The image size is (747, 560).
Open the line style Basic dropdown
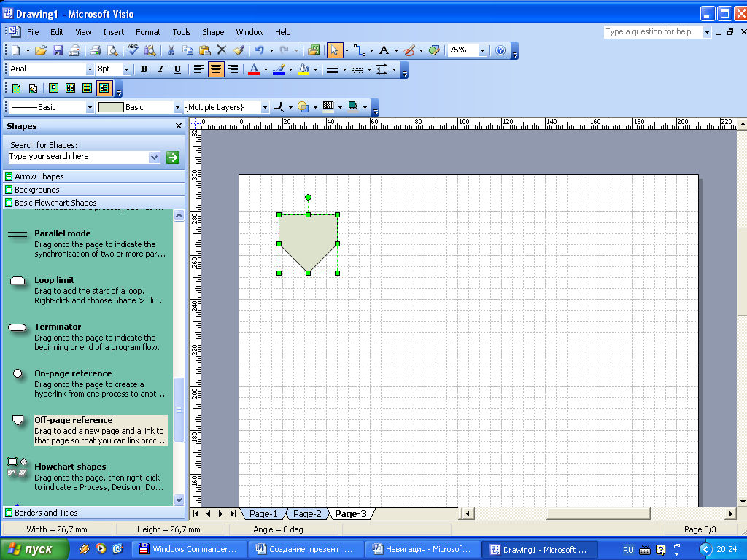pyautogui.click(x=90, y=108)
